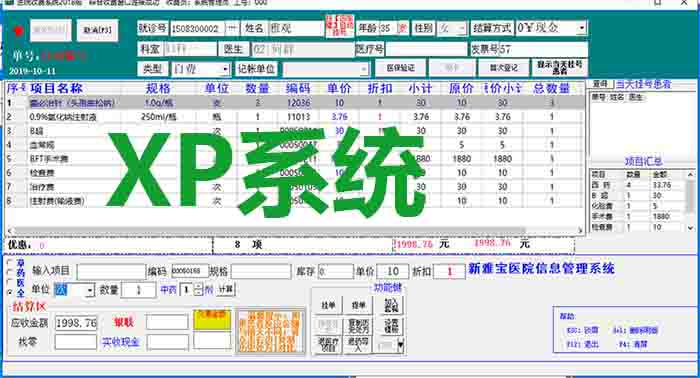This screenshot has width=700, height=378.
Task: Click the 退药导入 button
Action: pyautogui.click(x=358, y=345)
